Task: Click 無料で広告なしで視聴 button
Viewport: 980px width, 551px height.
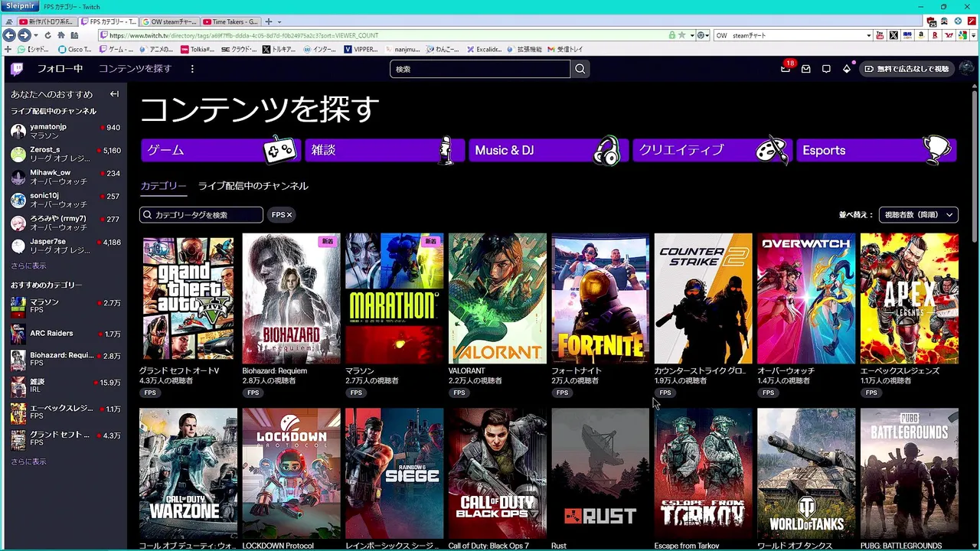Action: pyautogui.click(x=907, y=69)
